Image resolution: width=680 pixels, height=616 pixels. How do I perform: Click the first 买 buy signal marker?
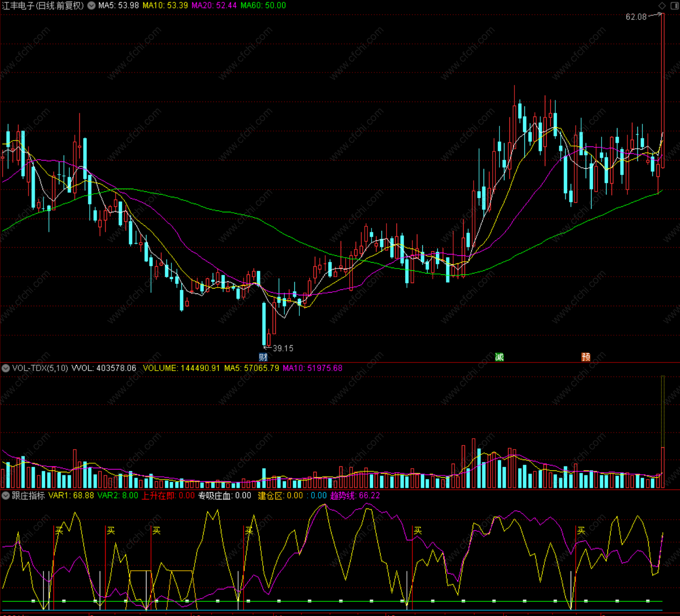coord(59,530)
